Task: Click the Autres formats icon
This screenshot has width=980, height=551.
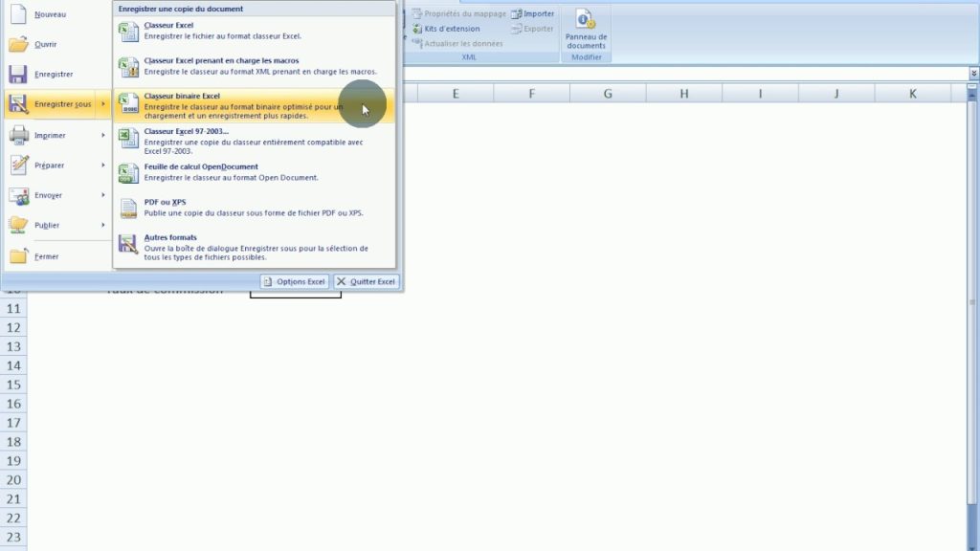Action: coord(129,244)
